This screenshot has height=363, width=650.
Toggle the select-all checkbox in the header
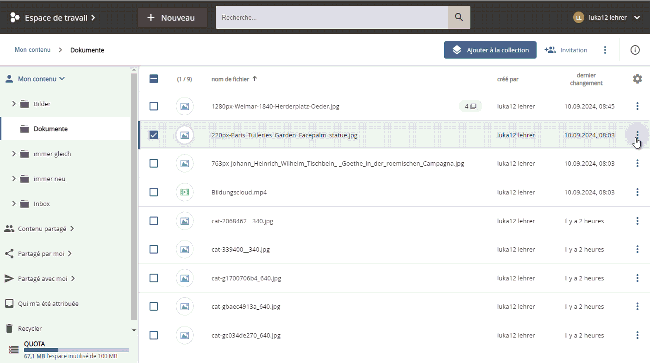(154, 79)
